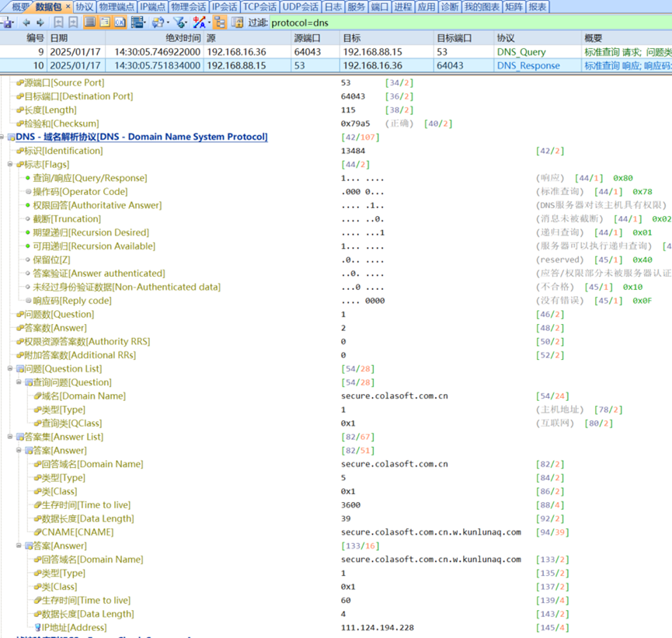Click the column settings icon on the toolbar

(x=137, y=23)
